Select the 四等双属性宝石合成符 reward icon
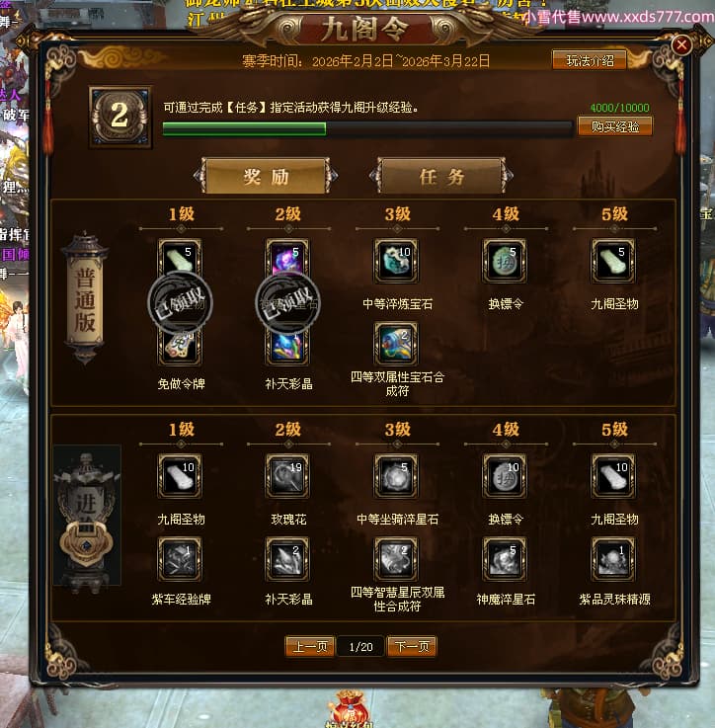The height and width of the screenshot is (728, 715). [396, 344]
